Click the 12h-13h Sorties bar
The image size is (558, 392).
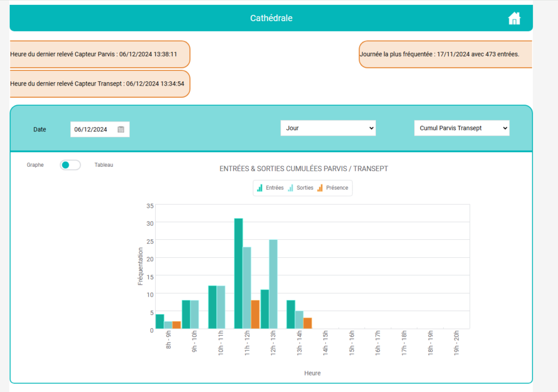[x=273, y=284]
